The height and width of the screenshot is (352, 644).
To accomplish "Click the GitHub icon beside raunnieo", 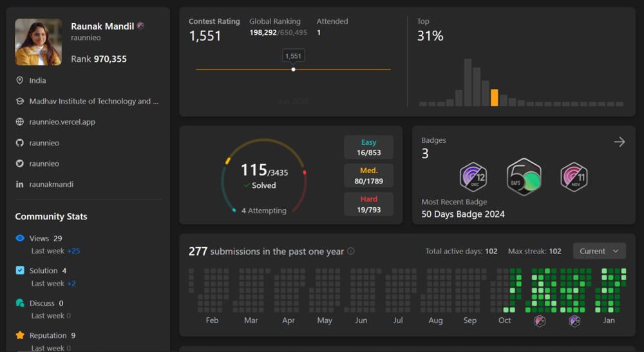I will point(20,143).
